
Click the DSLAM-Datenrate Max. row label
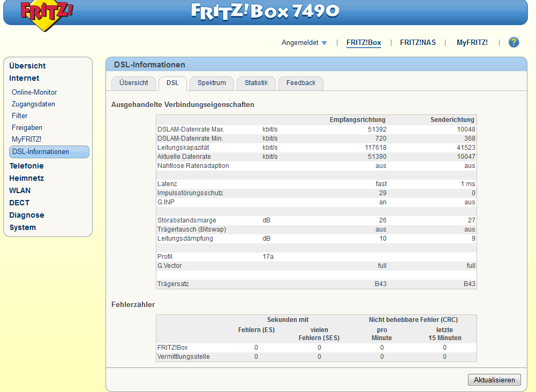coord(191,129)
